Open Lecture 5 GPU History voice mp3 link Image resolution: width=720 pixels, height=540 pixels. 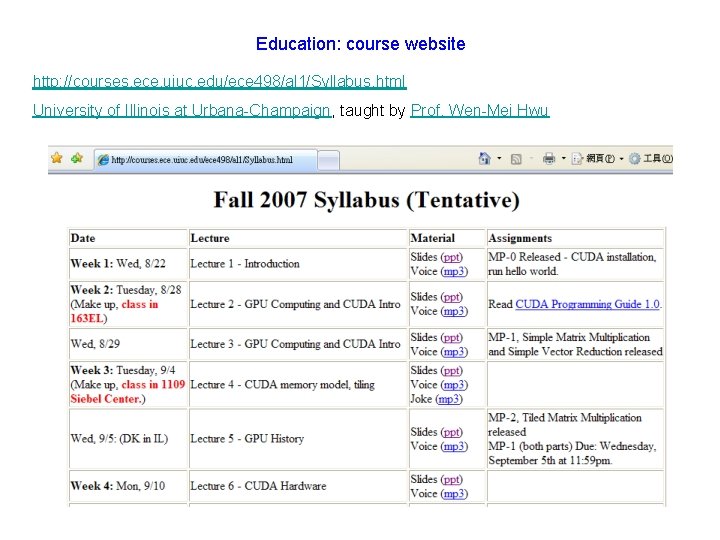pos(454,446)
